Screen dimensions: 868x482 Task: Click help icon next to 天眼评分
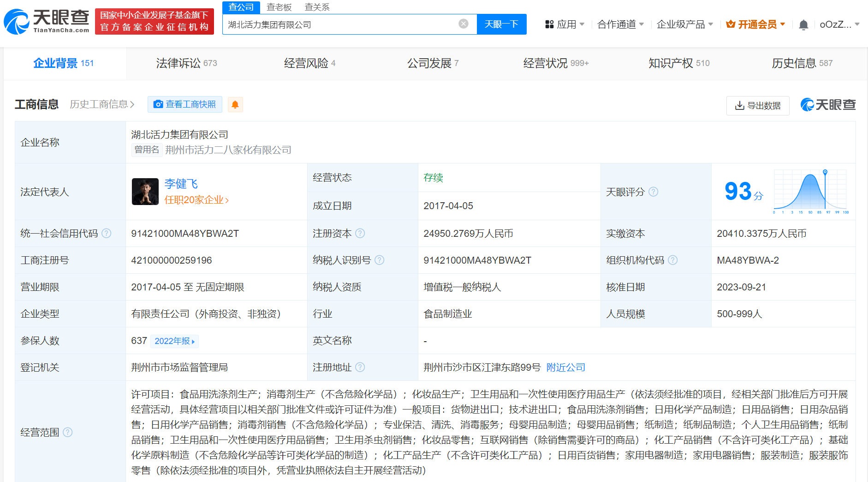[654, 192]
